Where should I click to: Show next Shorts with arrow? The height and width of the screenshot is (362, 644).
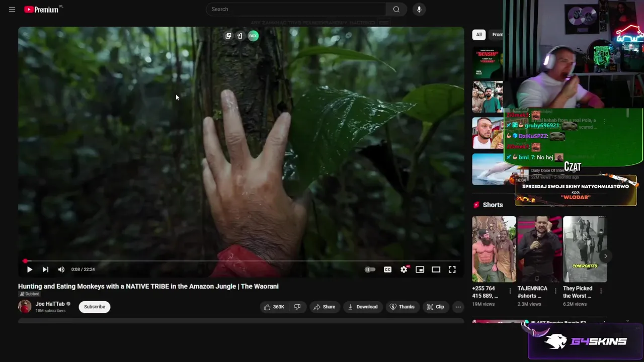[x=605, y=256]
